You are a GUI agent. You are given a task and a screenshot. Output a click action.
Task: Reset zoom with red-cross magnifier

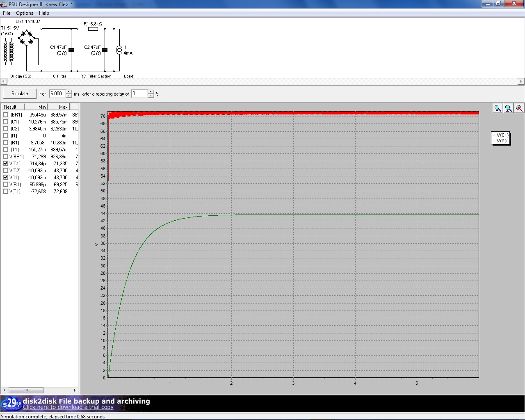[519, 108]
